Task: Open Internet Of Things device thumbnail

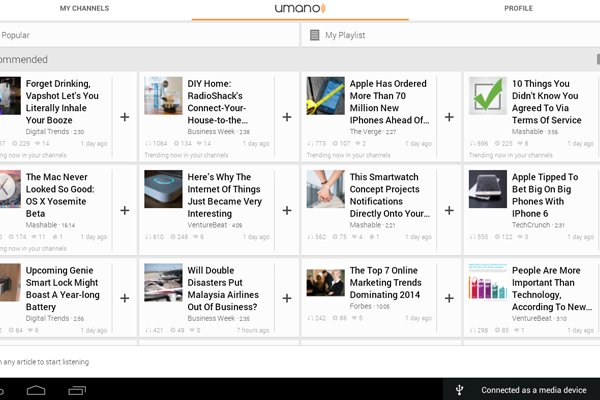Action: [x=163, y=189]
